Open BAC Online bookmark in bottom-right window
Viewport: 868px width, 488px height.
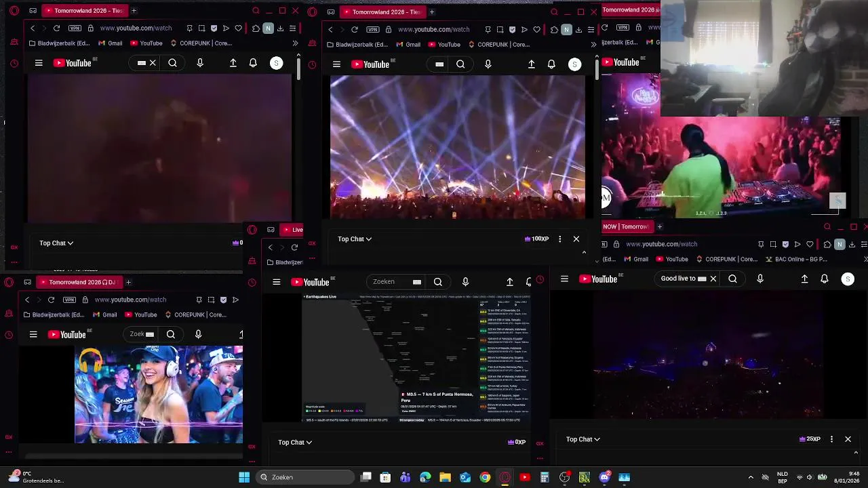796,259
